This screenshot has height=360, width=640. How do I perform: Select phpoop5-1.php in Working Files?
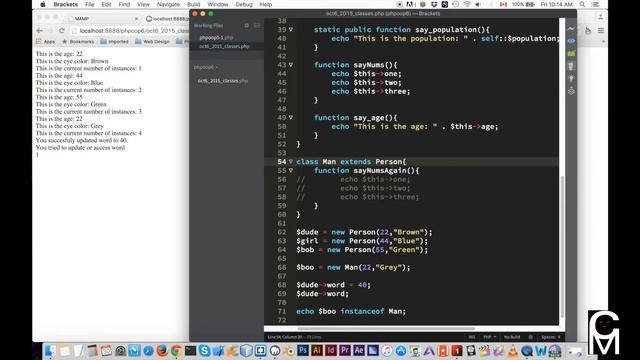coord(216,38)
